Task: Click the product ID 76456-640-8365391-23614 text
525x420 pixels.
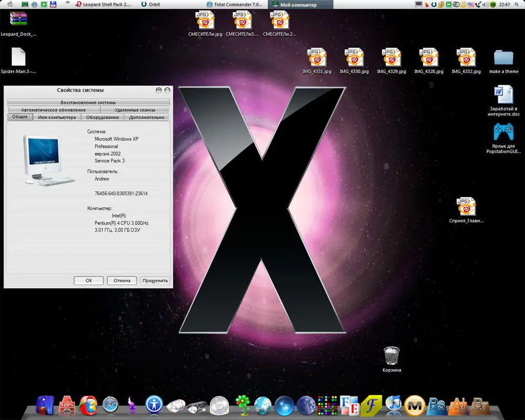Action: (x=121, y=193)
